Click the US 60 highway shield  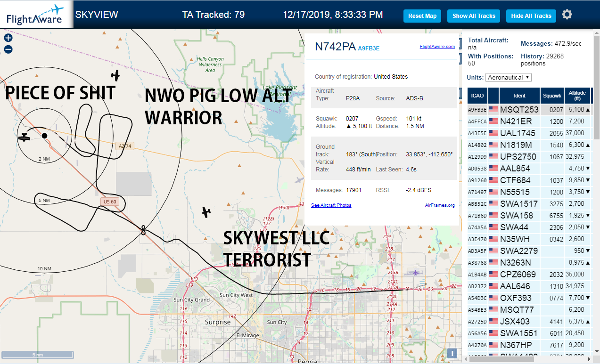click(109, 202)
